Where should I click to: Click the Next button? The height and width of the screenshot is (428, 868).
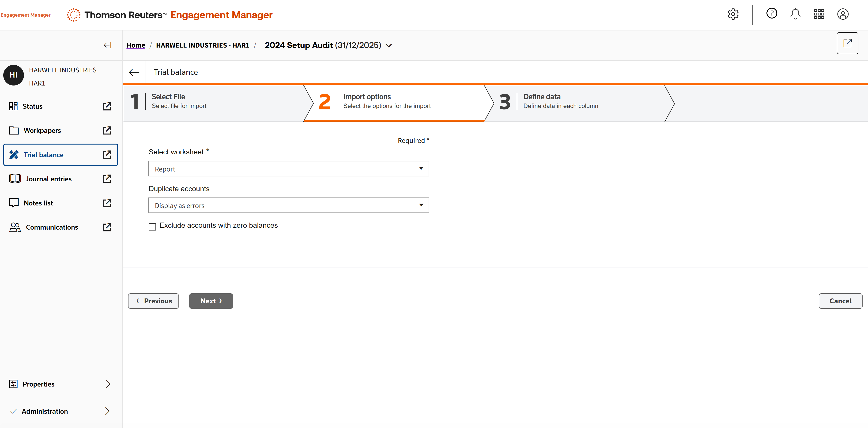[x=211, y=301]
